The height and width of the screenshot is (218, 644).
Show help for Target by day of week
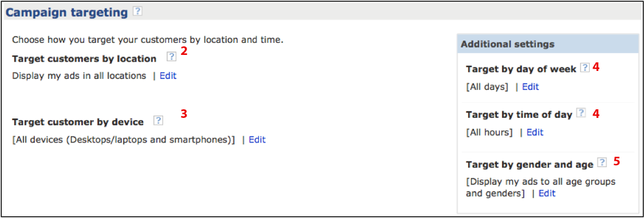(584, 68)
